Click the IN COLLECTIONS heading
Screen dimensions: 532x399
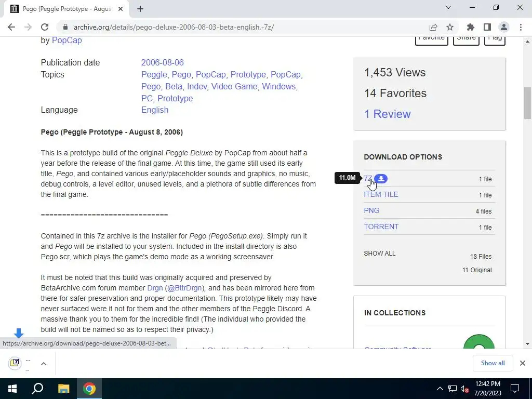pos(395,313)
